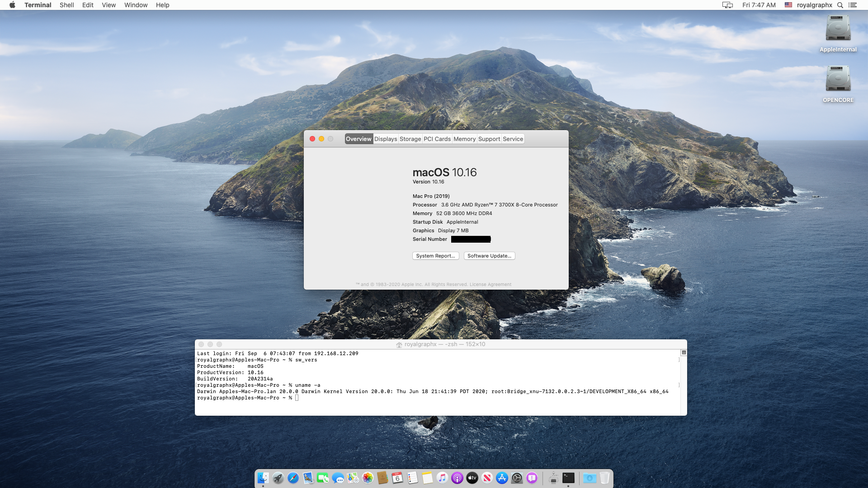This screenshot has width=868, height=488.
Task: Switch to Support tab
Action: click(489, 139)
